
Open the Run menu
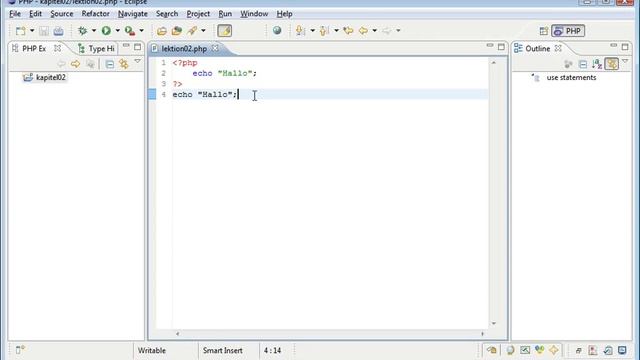point(225,14)
